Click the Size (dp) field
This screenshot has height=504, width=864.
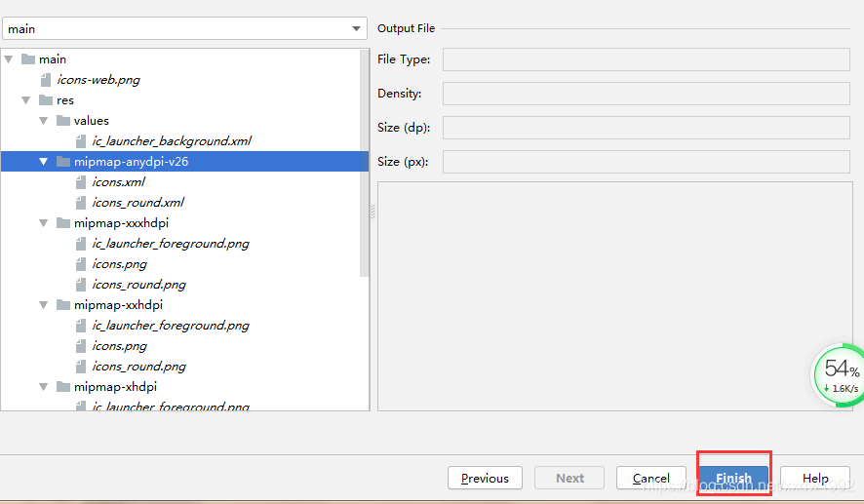647,128
